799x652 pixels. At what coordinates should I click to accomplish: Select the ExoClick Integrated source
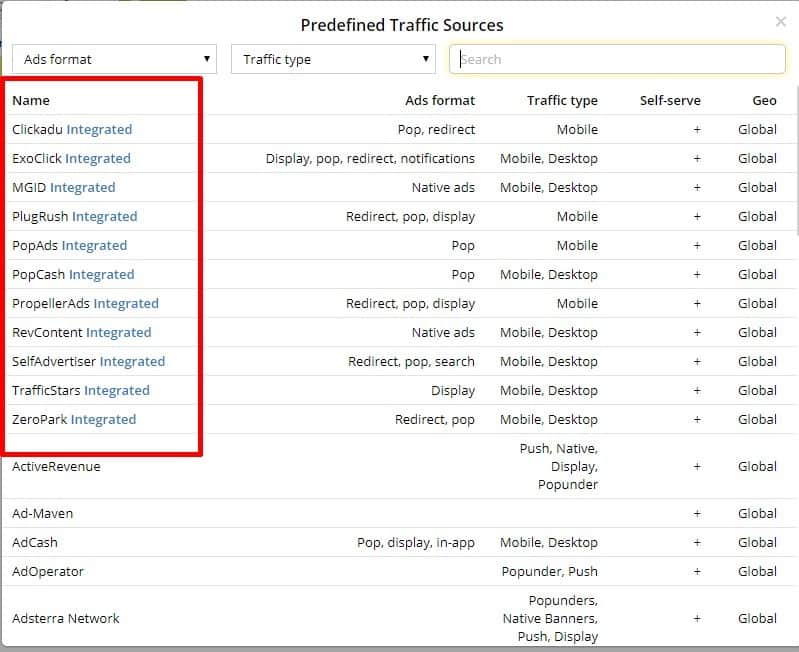(x=71, y=158)
